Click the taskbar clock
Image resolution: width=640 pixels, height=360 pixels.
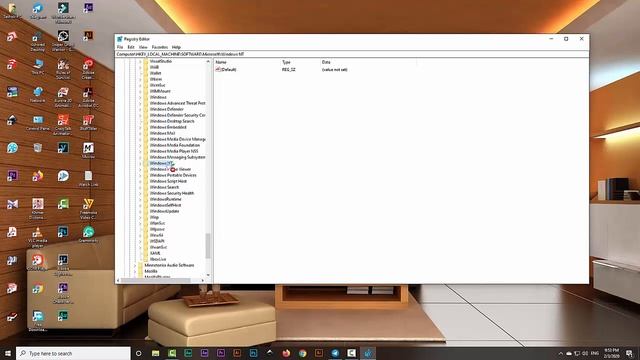(611, 353)
